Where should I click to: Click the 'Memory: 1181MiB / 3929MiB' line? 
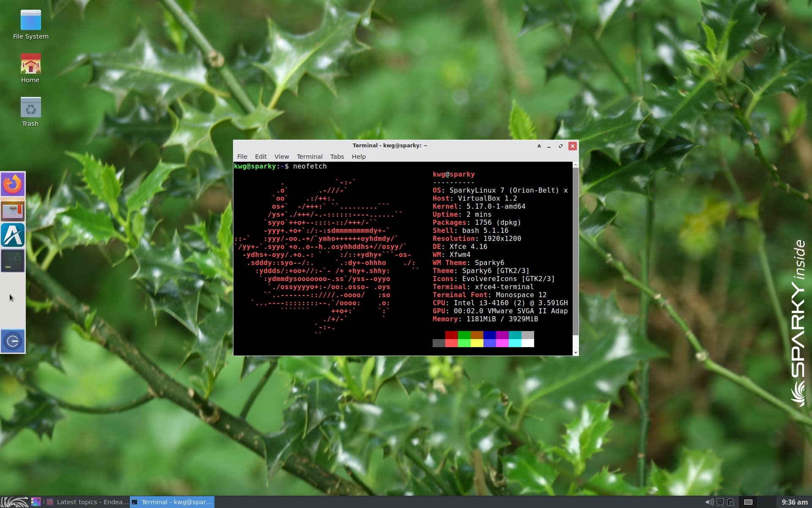(485, 319)
